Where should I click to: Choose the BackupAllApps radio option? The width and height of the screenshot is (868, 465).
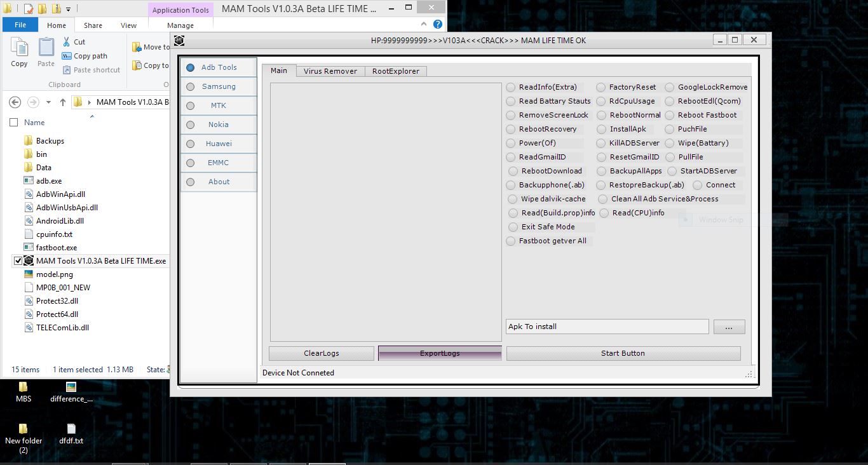(x=602, y=171)
